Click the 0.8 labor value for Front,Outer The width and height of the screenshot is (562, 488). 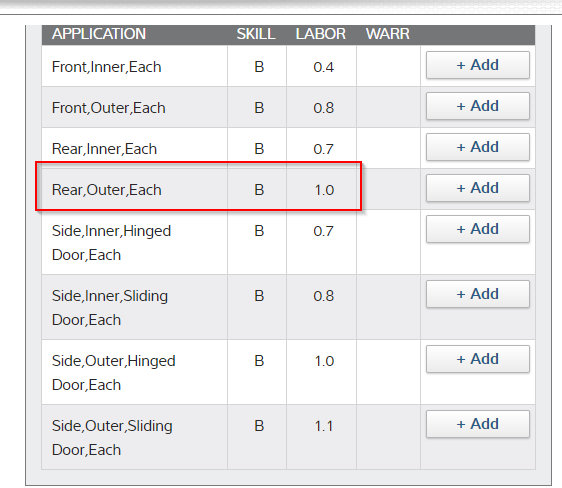coord(323,108)
